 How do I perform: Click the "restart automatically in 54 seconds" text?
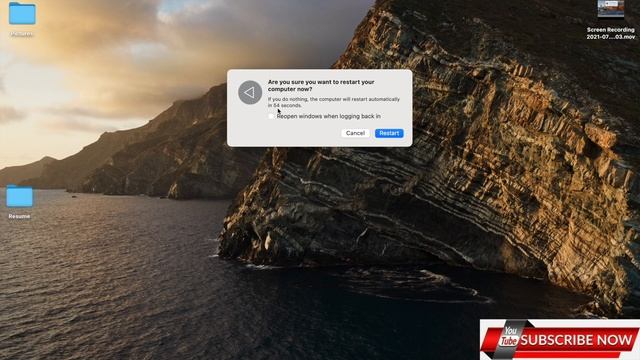(x=333, y=102)
